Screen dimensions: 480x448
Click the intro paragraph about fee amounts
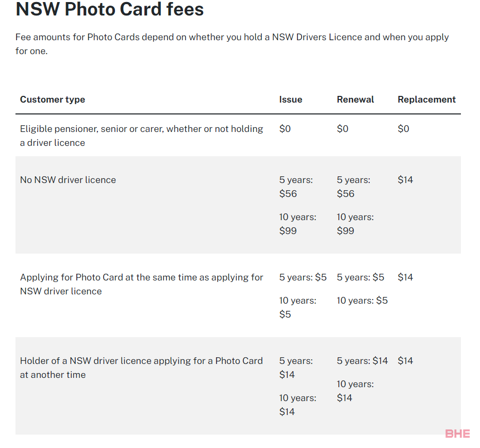click(x=232, y=44)
